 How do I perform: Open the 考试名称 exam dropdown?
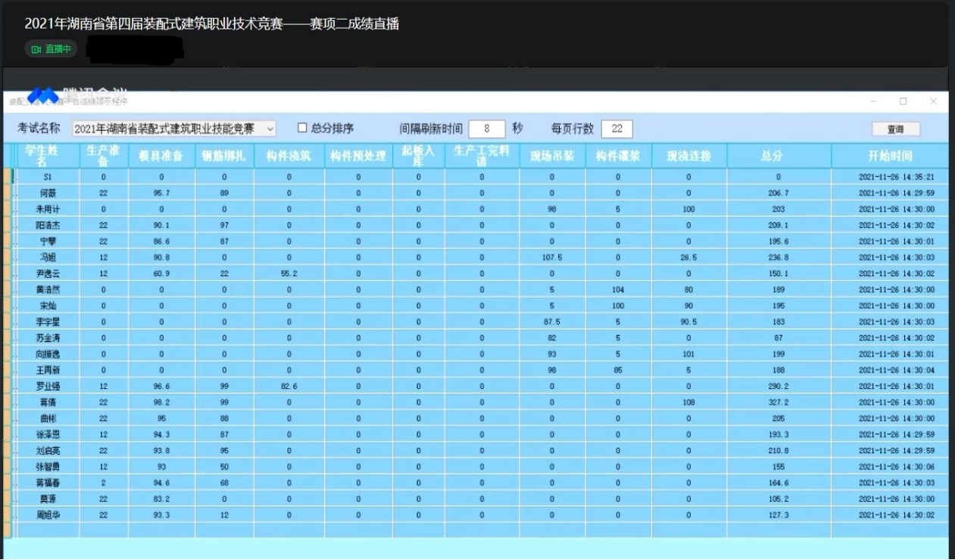(x=270, y=129)
